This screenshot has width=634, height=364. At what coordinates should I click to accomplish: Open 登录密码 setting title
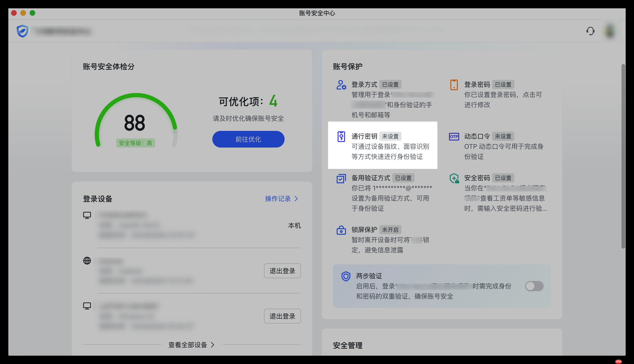pyautogui.click(x=477, y=84)
